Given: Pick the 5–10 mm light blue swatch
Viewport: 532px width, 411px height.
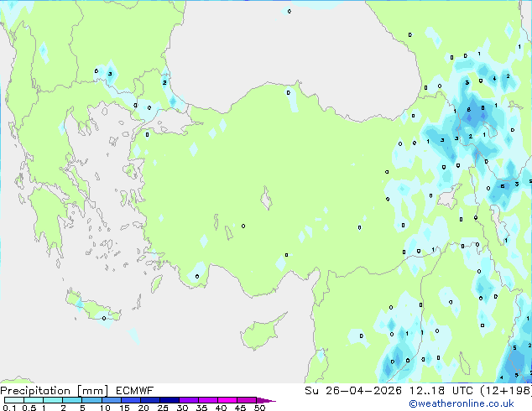Looking at the screenshot, I should pyautogui.click(x=91, y=400).
